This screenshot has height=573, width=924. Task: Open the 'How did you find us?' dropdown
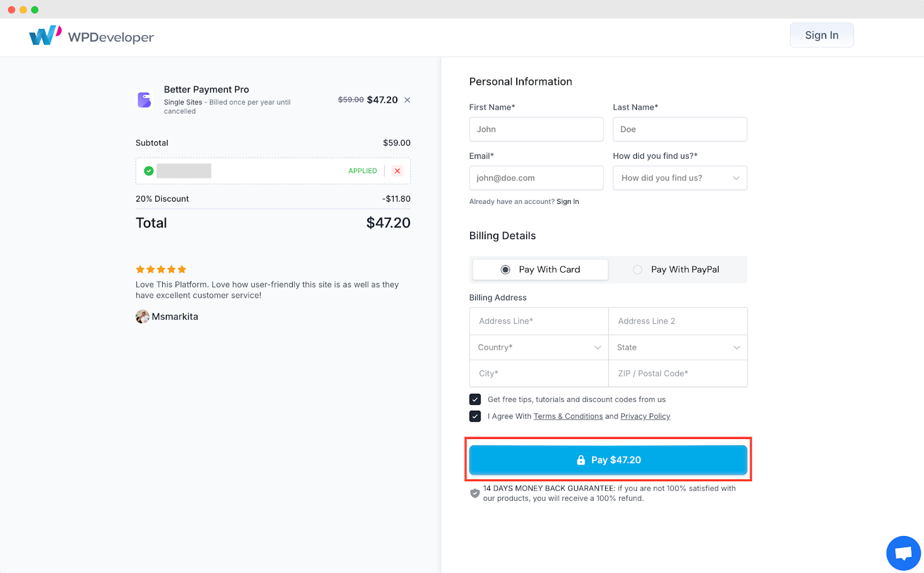(x=680, y=178)
